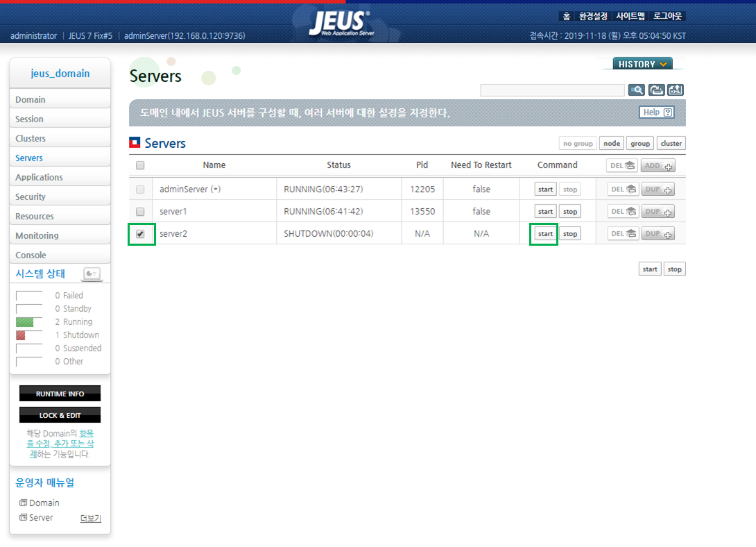Click the header ADD button
Screen dimensions: 756x547
[x=658, y=165]
